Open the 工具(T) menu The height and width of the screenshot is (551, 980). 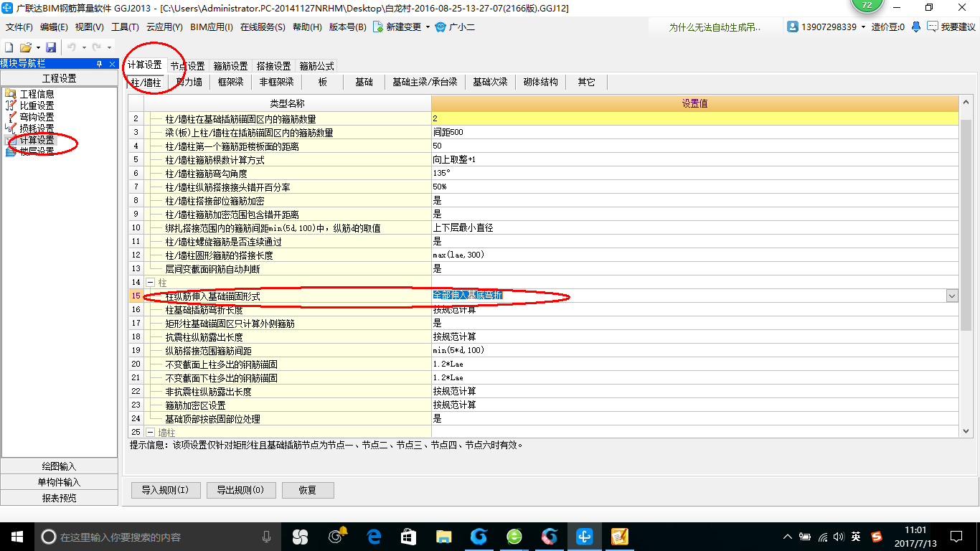125,27
